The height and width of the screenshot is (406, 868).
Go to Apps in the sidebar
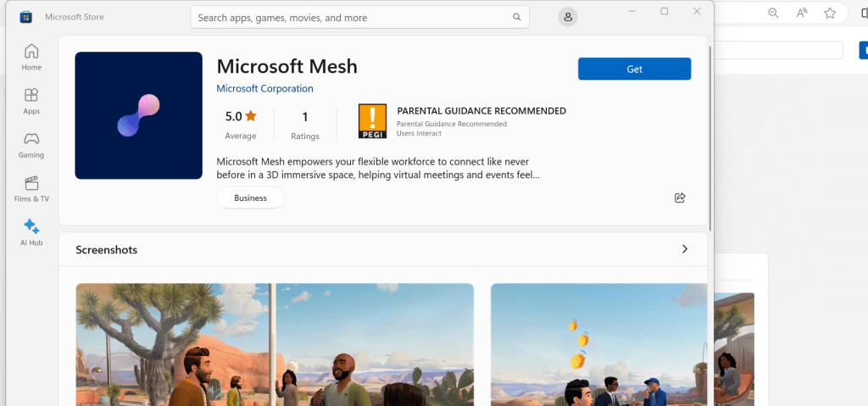(31, 101)
